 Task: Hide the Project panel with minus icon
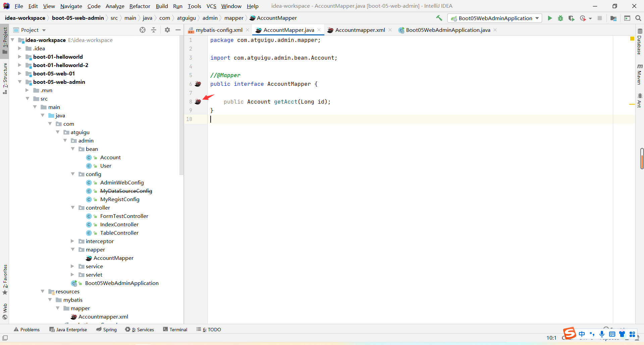point(178,30)
